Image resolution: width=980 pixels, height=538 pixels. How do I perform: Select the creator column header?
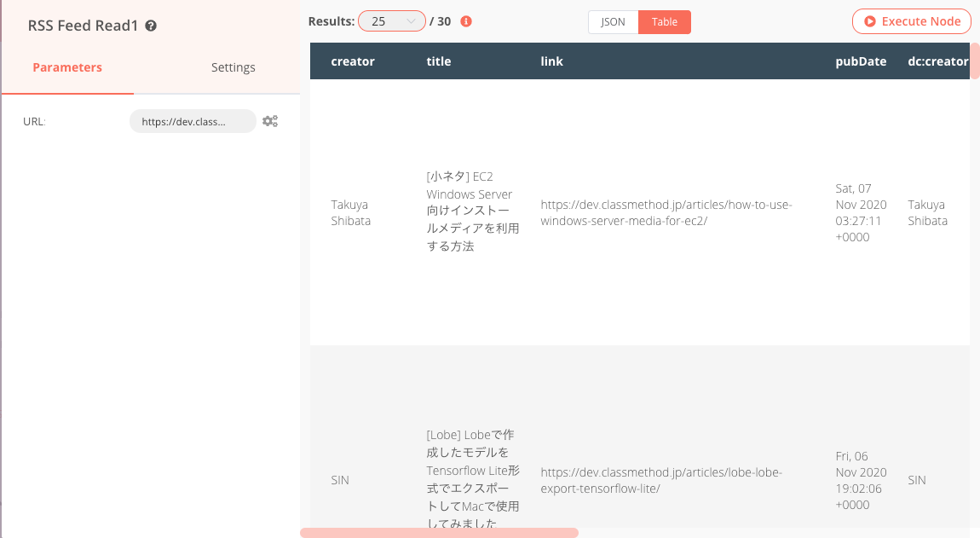coord(353,61)
